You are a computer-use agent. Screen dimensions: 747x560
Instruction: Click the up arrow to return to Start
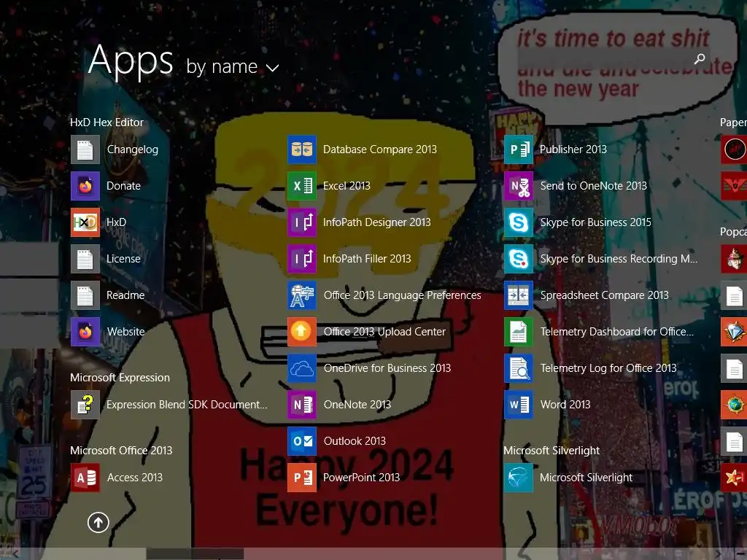98,523
